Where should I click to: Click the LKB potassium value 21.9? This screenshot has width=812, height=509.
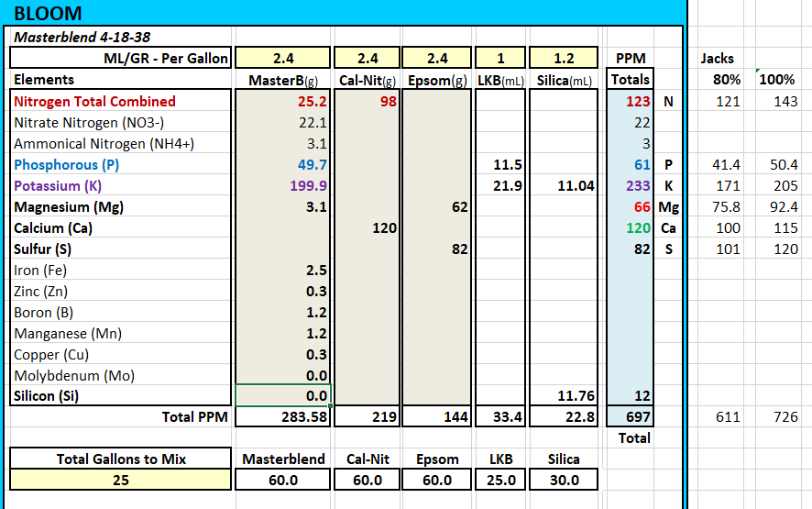click(x=508, y=185)
